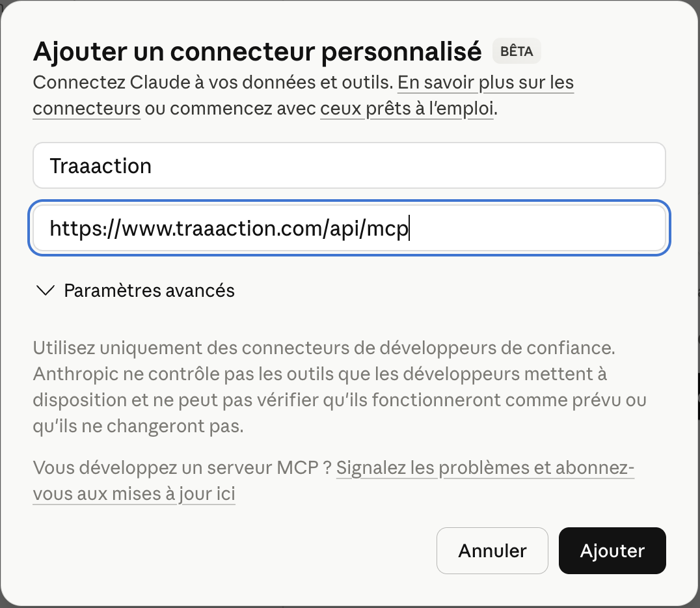Image resolution: width=700 pixels, height=608 pixels.
Task: Open the En savoir plus sur les connecteurs link
Action: [485, 83]
